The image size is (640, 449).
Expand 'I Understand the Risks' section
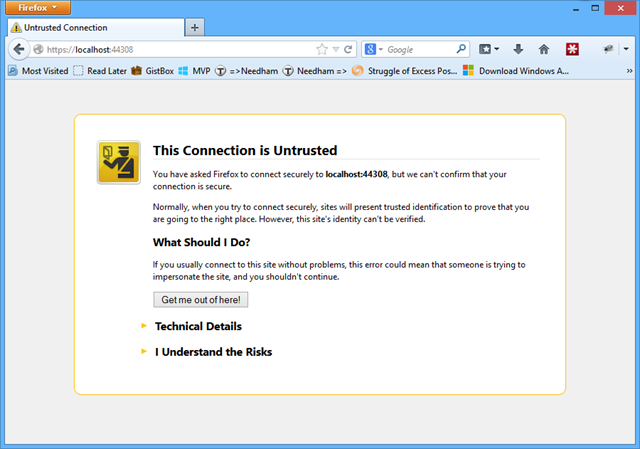point(213,352)
